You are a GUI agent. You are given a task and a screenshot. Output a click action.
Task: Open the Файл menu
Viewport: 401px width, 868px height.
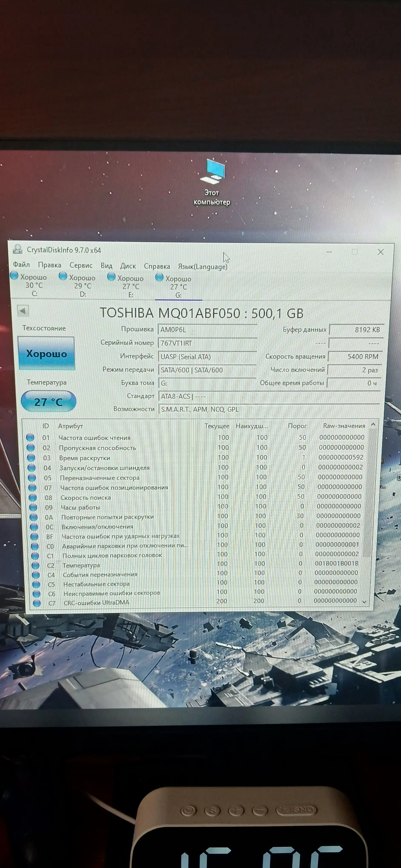tap(21, 264)
